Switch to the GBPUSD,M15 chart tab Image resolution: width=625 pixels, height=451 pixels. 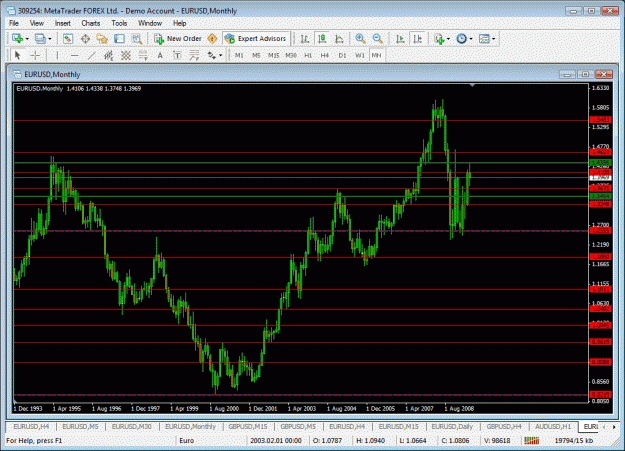click(248, 426)
